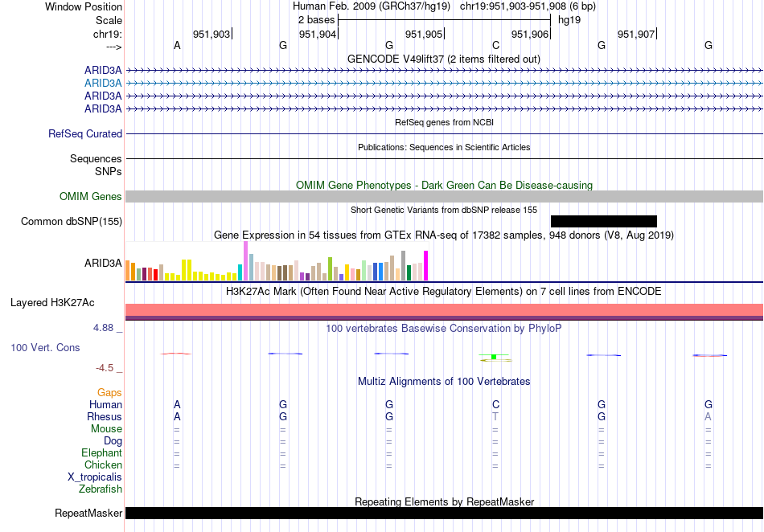Click the Dog species label

113,441
